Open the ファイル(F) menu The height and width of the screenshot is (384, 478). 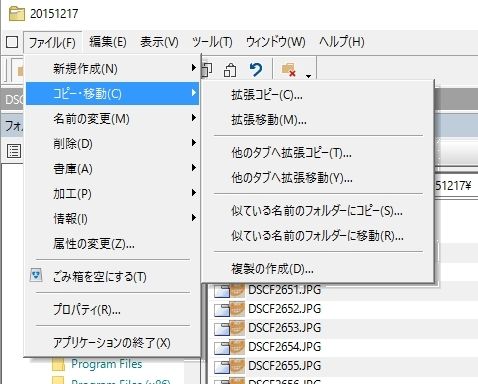[x=52, y=42]
